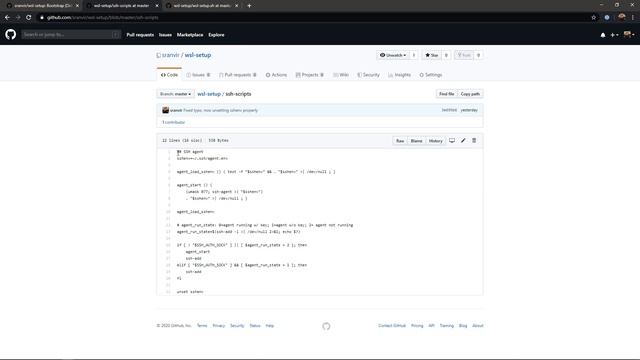Click the Fork button
640x360 pixels.
(x=464, y=55)
